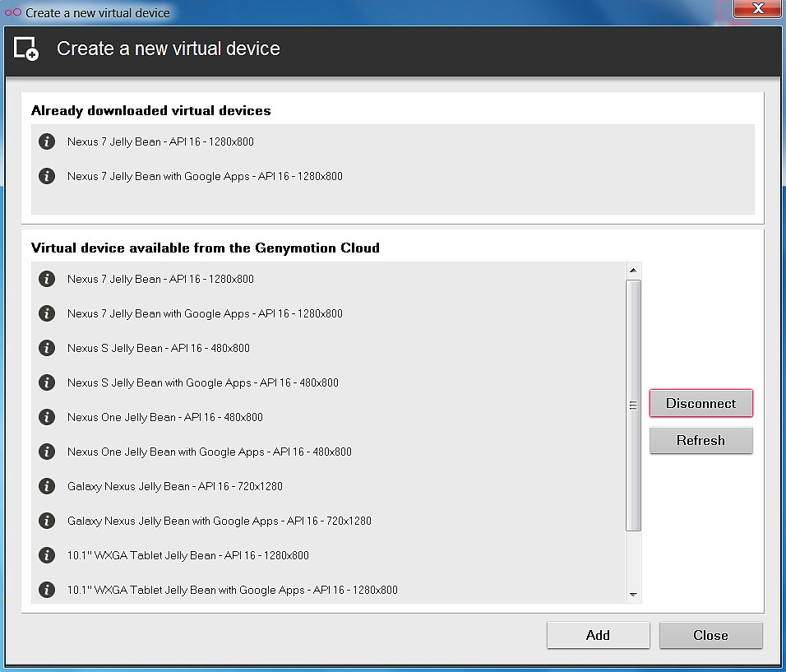
Task: Click the Close button at bottom
Action: click(x=710, y=635)
